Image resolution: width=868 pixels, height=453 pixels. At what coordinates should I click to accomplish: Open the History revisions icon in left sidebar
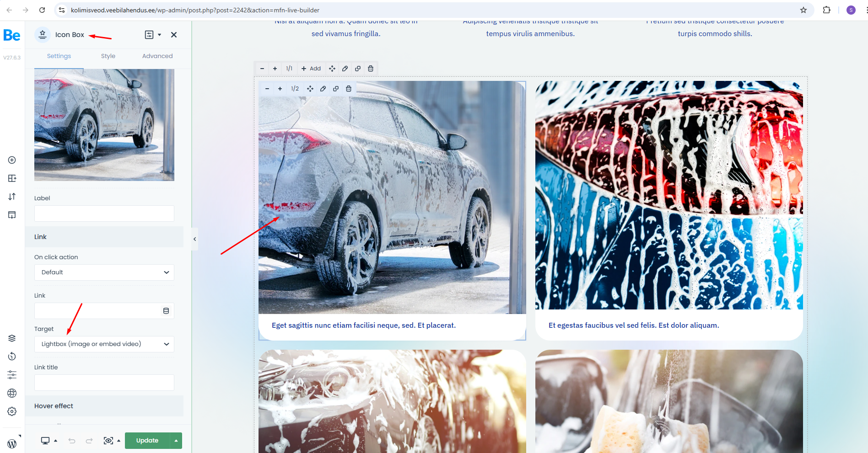pos(12,357)
